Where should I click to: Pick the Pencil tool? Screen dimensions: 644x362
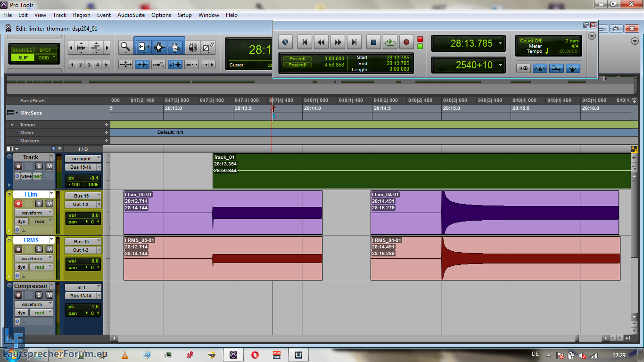click(x=208, y=47)
